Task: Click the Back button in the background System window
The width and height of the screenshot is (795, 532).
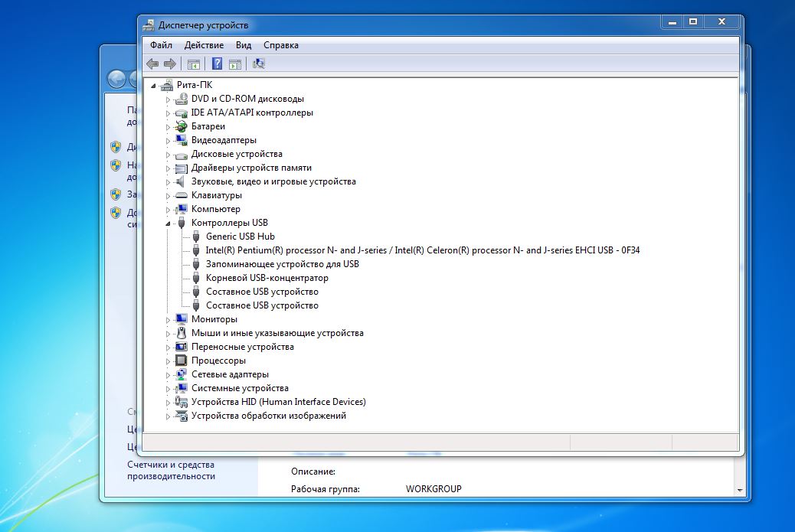Action: click(x=116, y=79)
